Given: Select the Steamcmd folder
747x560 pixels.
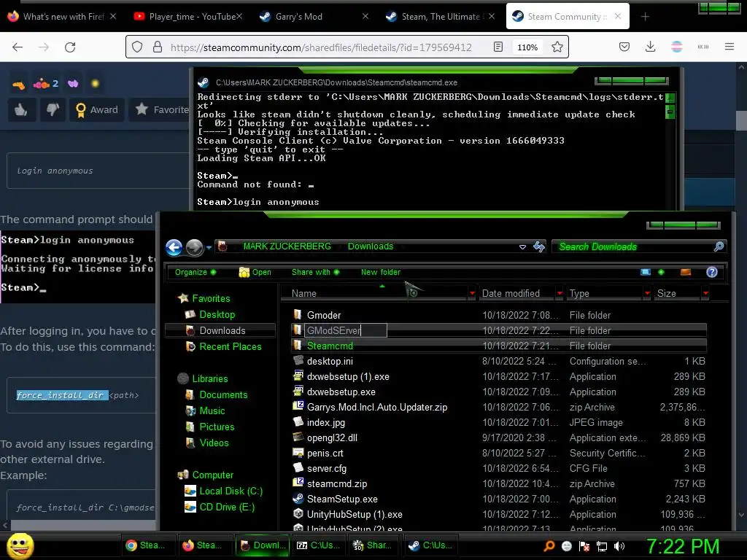Looking at the screenshot, I should [498, 346].
